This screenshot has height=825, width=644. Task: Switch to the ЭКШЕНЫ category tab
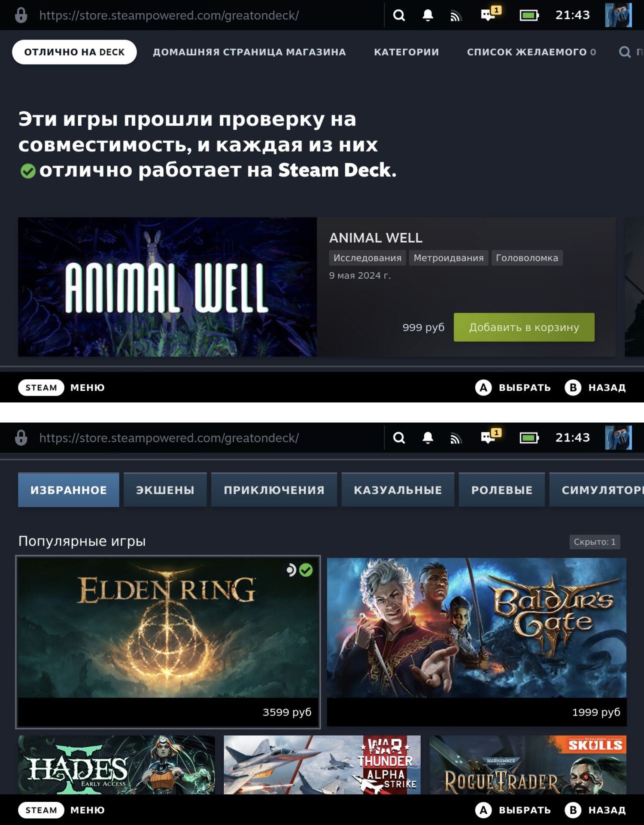pyautogui.click(x=165, y=490)
